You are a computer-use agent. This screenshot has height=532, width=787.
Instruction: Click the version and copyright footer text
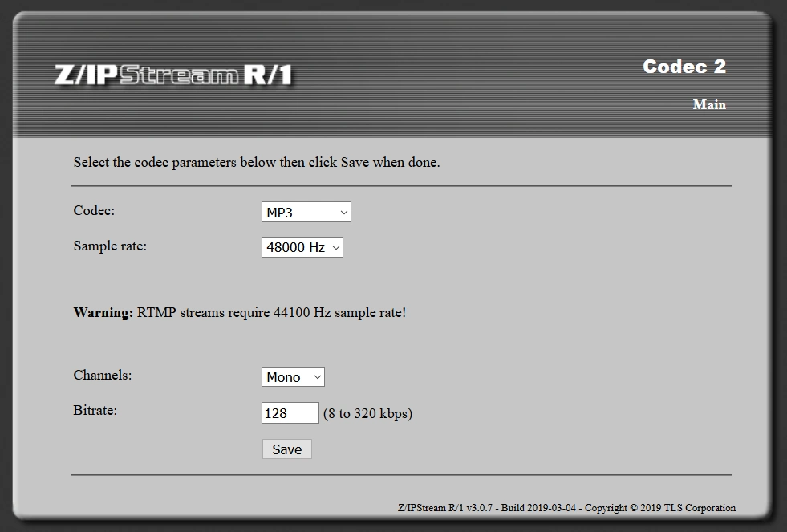pos(566,507)
